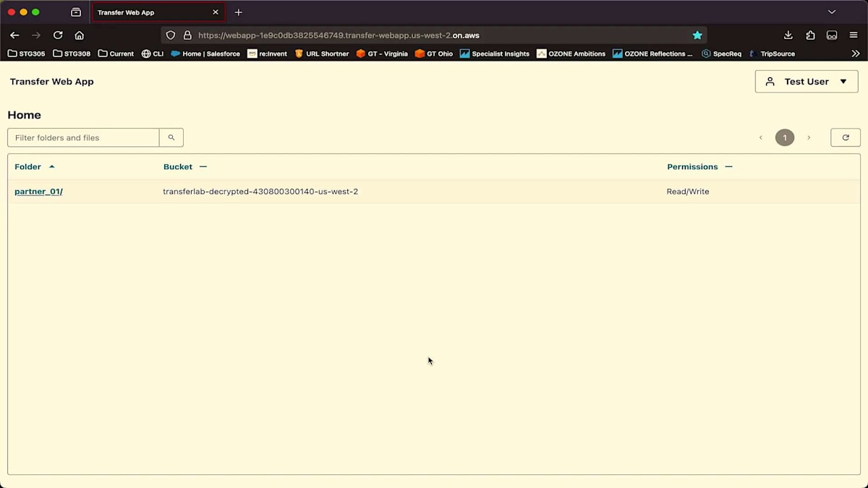Click the Transfer Web App title
Image resolution: width=868 pixels, height=488 pixels.
[x=52, y=82]
